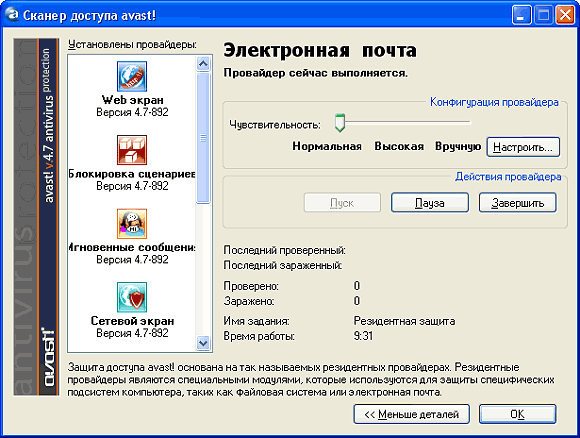
Task: Click the provider list scroll up arrow
Action: 203,64
